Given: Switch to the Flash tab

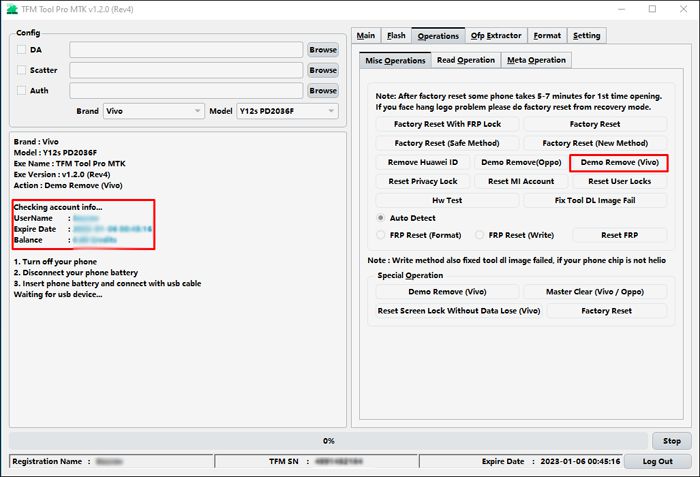Looking at the screenshot, I should click(x=396, y=36).
